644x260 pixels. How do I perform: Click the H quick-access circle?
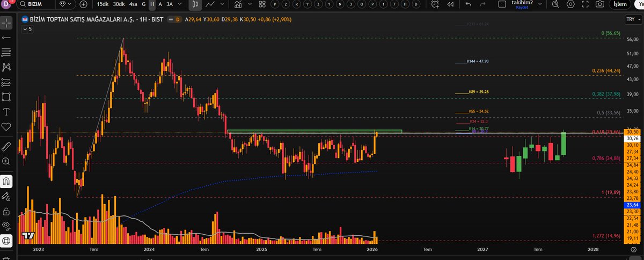pyautogui.click(x=406, y=4)
